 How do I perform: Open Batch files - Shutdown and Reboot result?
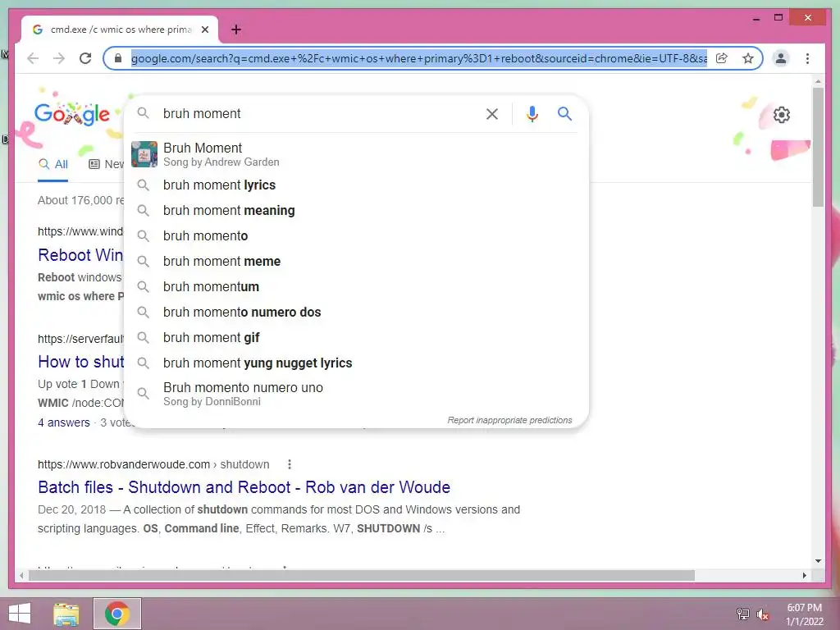pos(244,487)
